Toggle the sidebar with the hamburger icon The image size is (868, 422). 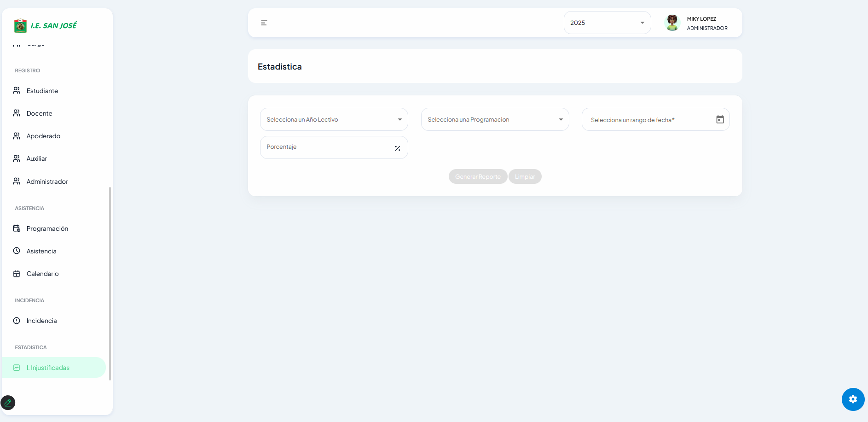pos(264,23)
